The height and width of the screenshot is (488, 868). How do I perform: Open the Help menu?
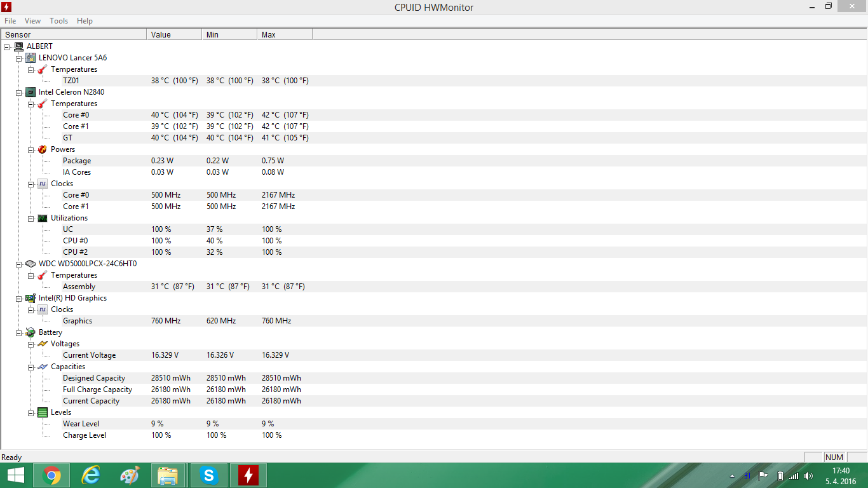tap(85, 21)
